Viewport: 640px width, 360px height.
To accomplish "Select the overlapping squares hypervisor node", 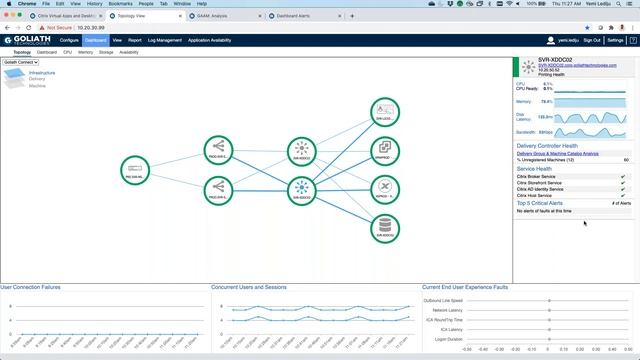I will [385, 151].
